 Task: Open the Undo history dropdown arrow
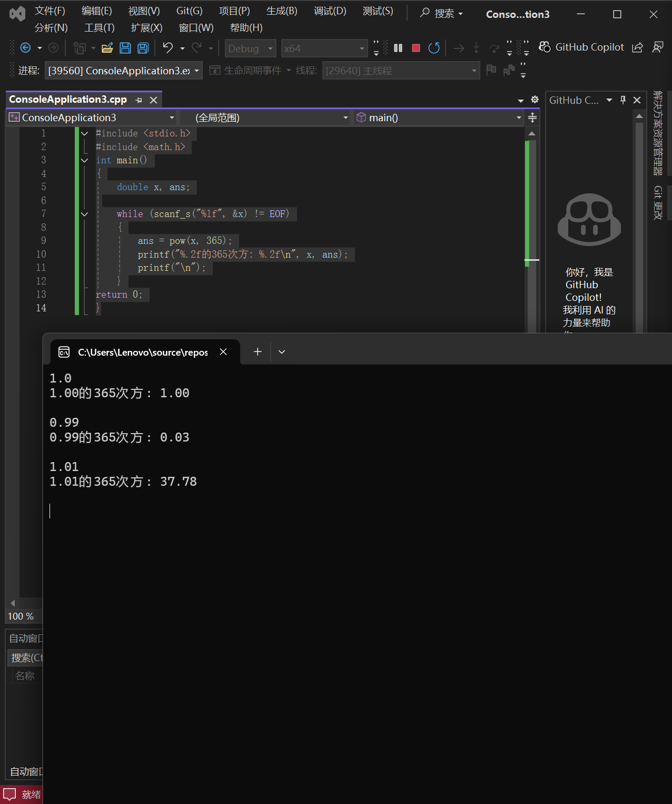tap(182, 48)
